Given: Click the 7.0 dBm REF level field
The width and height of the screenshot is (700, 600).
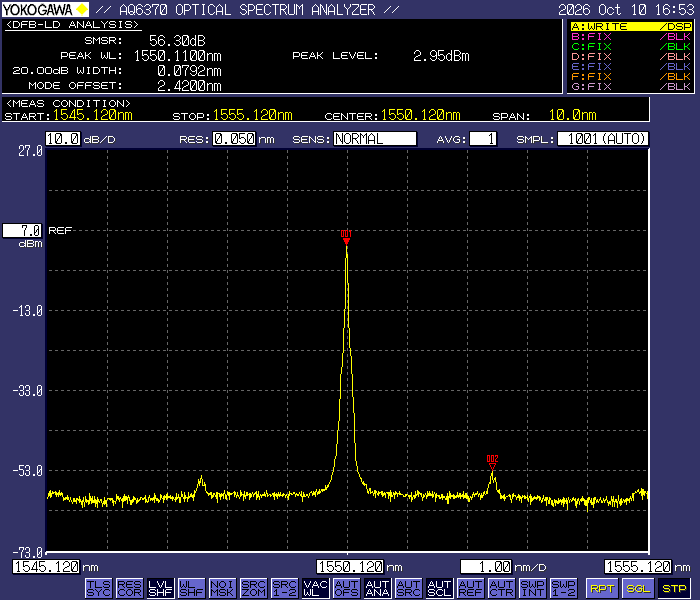Looking at the screenshot, I should click(22, 231).
